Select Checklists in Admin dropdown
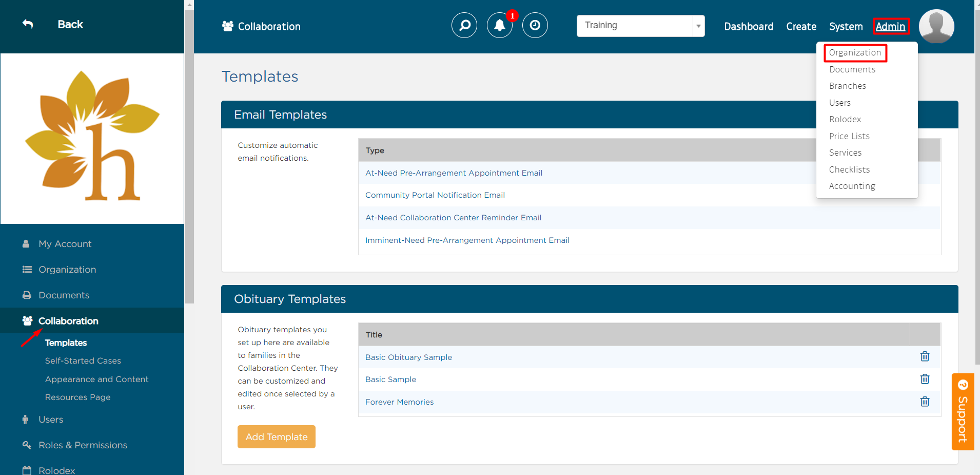Image resolution: width=980 pixels, height=475 pixels. point(849,169)
